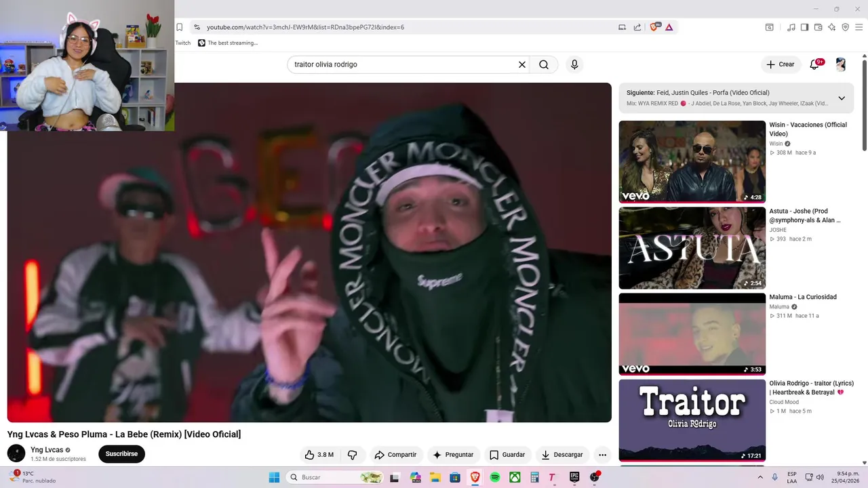Open the Brave browser hamburger menu
The image size is (868, 488).
(859, 27)
